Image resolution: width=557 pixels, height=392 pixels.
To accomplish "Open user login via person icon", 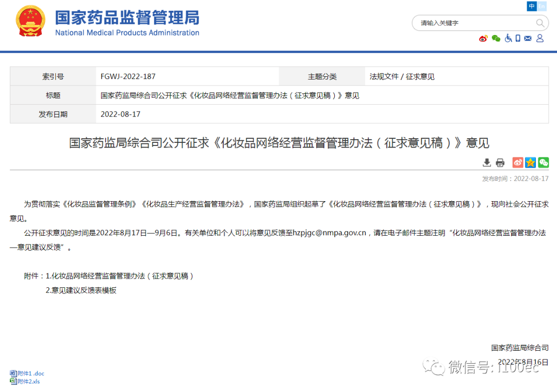I will [540, 38].
